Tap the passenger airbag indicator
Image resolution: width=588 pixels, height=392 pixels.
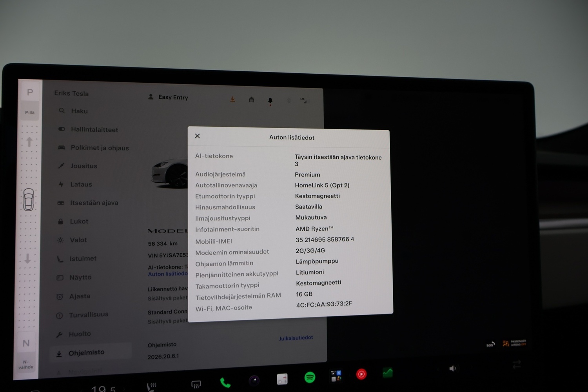coord(515,343)
